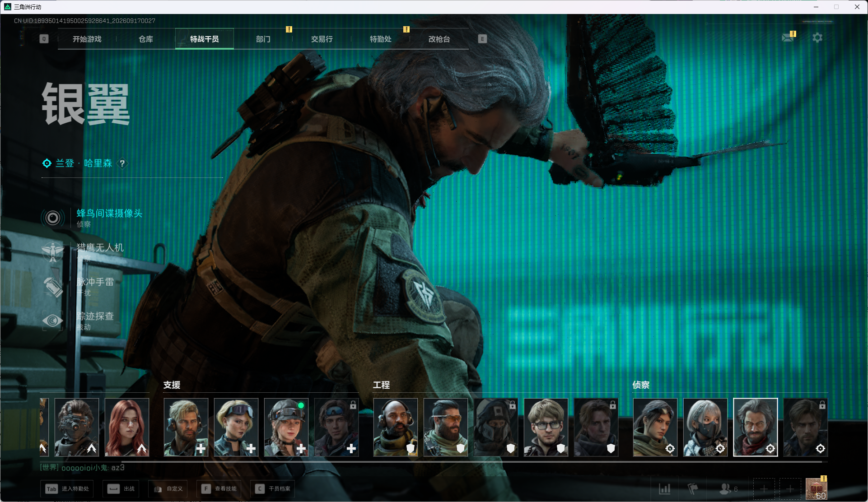The width and height of the screenshot is (868, 502).
Task: Click the 查看技能 button
Action: [x=219, y=489]
